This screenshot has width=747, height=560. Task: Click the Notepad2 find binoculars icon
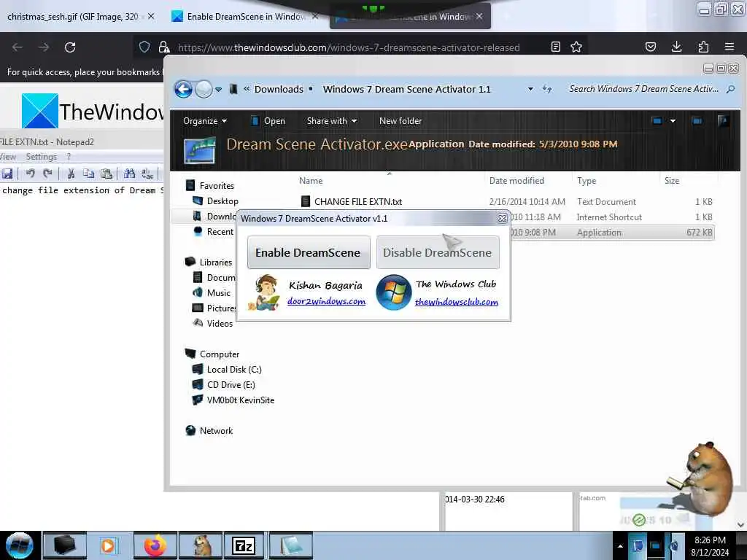click(x=129, y=174)
